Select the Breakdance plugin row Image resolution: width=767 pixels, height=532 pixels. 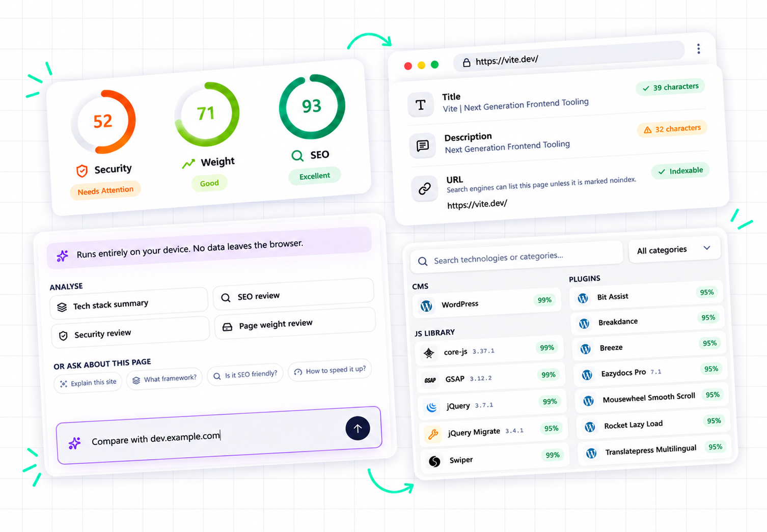click(647, 321)
